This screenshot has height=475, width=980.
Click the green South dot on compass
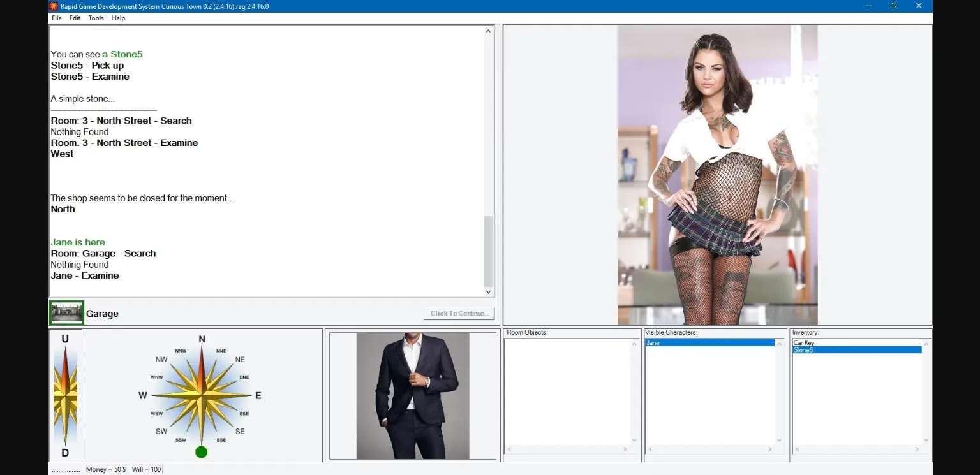[x=202, y=452]
